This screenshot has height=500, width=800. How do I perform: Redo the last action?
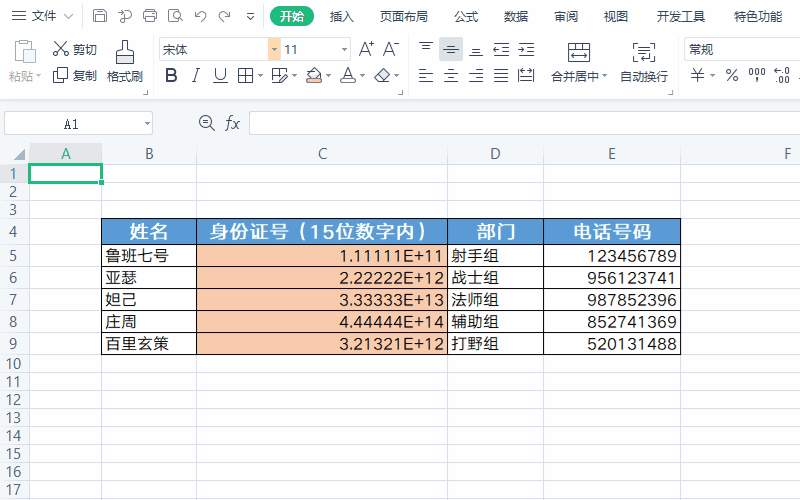224,16
